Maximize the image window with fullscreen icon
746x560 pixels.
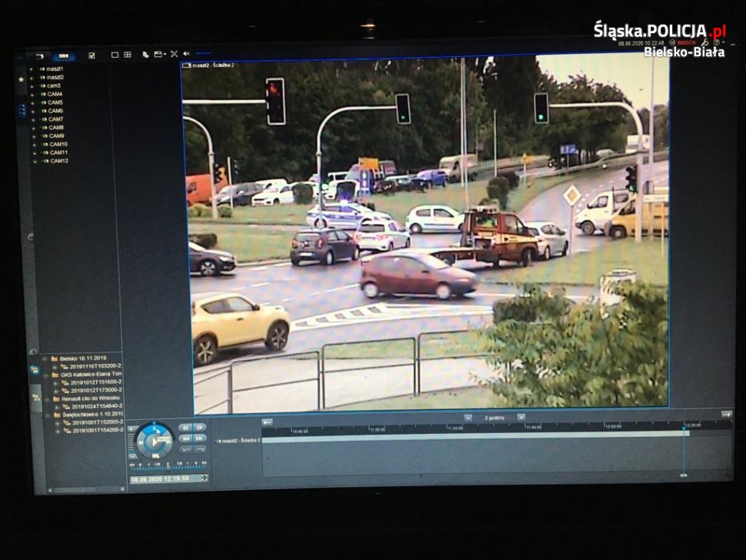[x=174, y=55]
